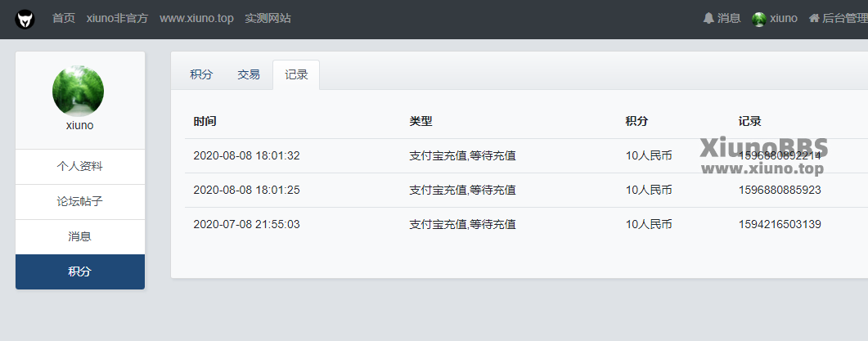Click the bell notification icon

click(x=708, y=18)
